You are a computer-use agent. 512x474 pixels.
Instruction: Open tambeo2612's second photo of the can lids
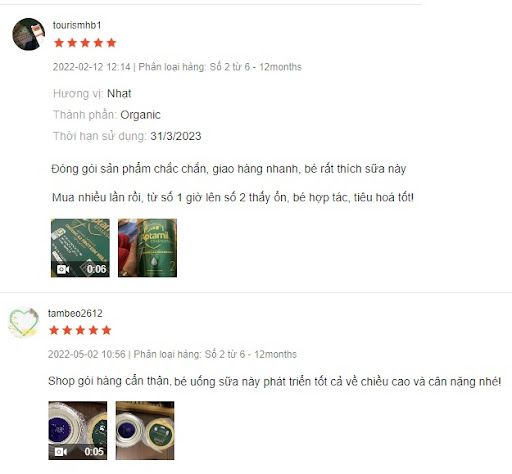145,430
